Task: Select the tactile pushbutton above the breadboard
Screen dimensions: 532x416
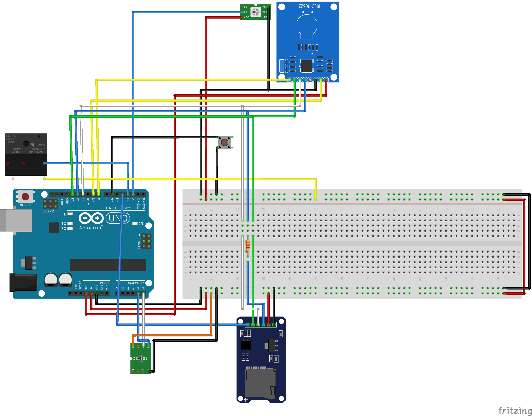Action: click(x=224, y=142)
